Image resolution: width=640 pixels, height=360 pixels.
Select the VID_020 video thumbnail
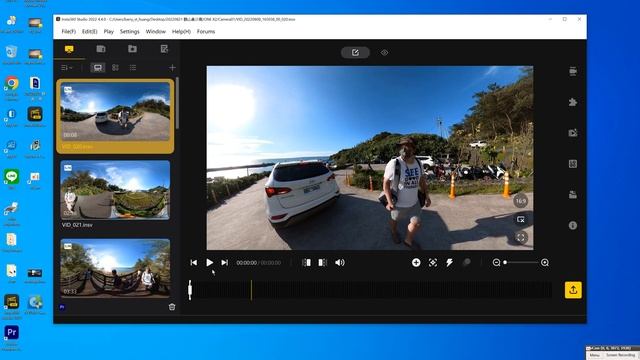click(x=115, y=111)
